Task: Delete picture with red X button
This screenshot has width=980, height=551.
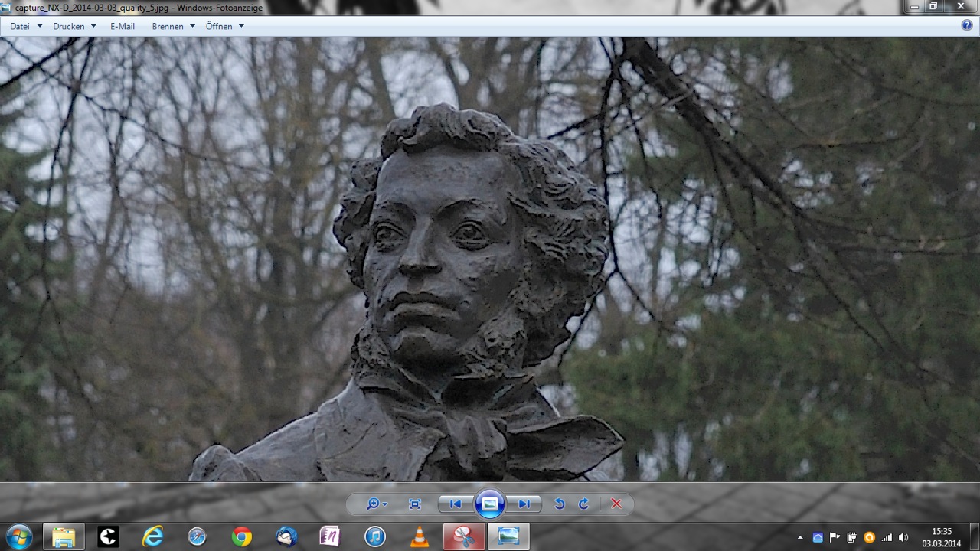Action: pos(616,504)
